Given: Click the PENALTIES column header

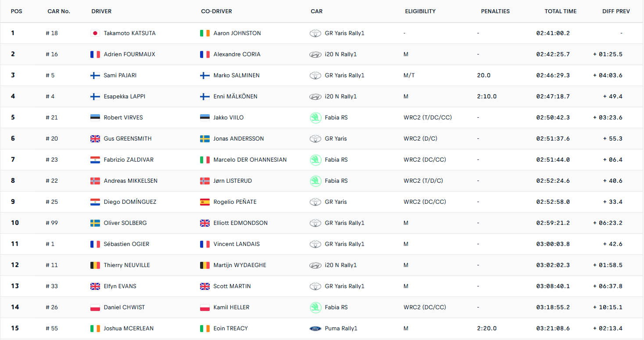Looking at the screenshot, I should click(x=495, y=11).
